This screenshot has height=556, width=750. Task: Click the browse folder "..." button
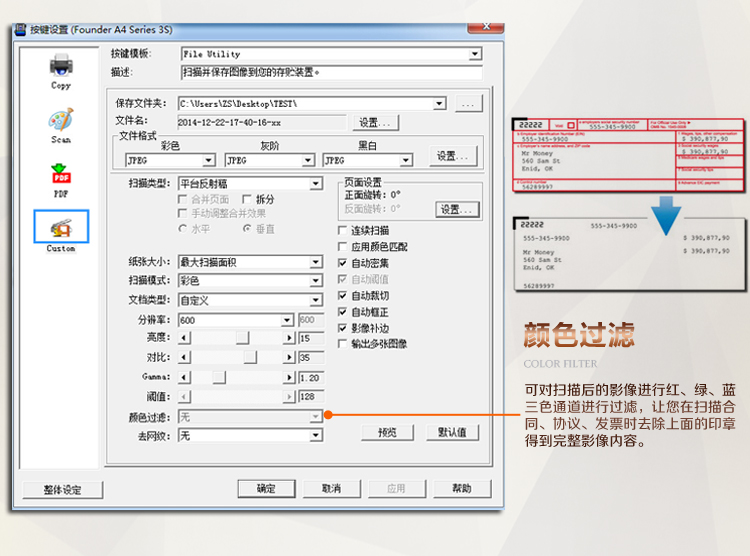tap(469, 103)
